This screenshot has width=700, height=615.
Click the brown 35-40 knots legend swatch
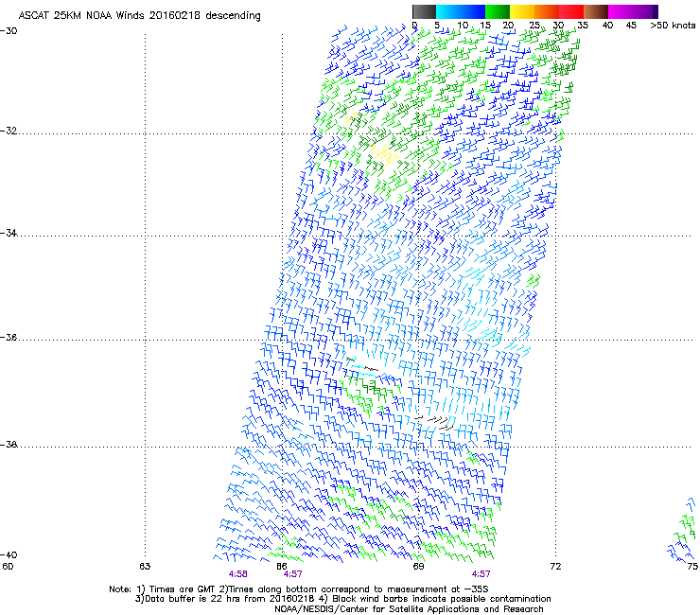pos(596,11)
